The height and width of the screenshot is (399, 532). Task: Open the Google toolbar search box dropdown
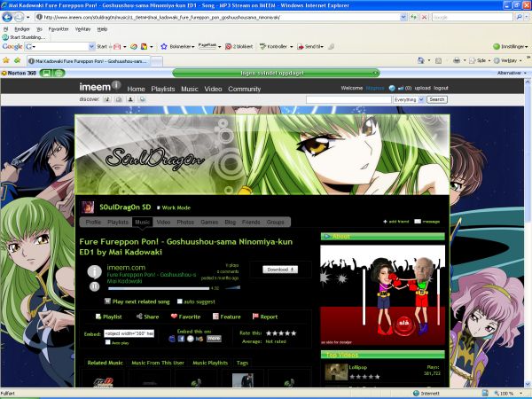pos(91,46)
